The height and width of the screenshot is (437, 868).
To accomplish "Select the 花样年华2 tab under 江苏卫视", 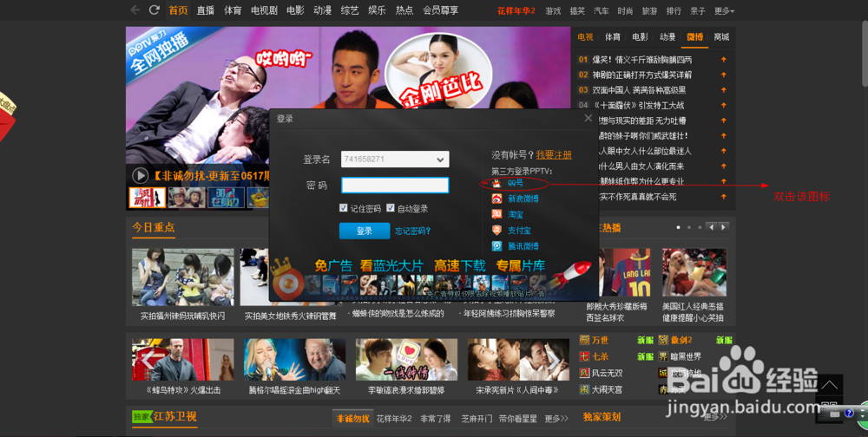I will click(394, 419).
